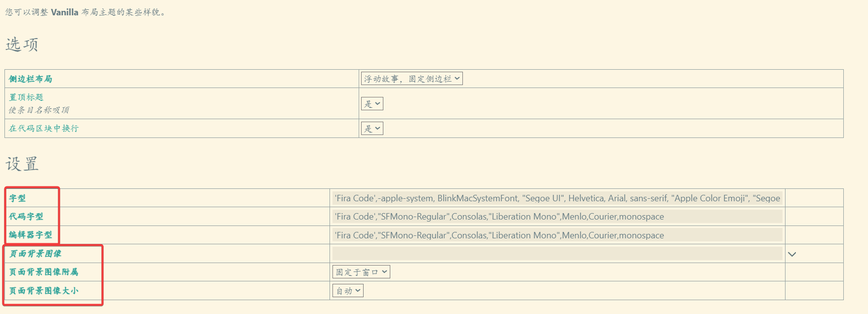Screen dimensions: 868x314
Task: Click the 置顶标题 link
Action: pyautogui.click(x=26, y=97)
